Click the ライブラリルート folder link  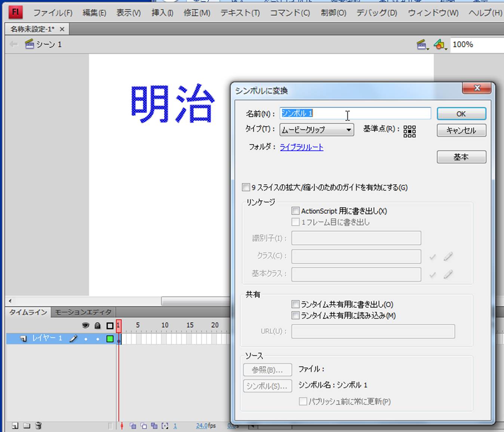coord(301,147)
